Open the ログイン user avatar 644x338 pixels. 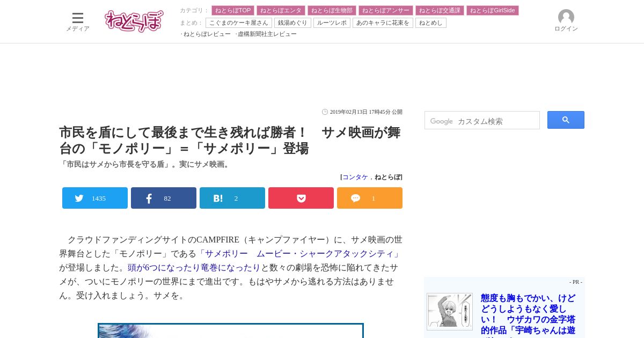566,21
